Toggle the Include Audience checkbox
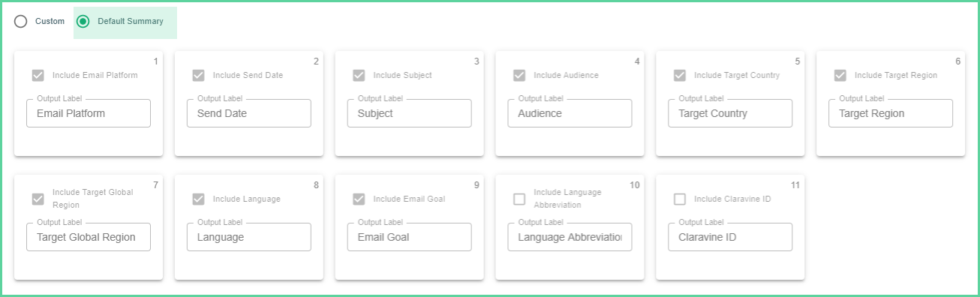This screenshot has height=297, width=980. [519, 76]
